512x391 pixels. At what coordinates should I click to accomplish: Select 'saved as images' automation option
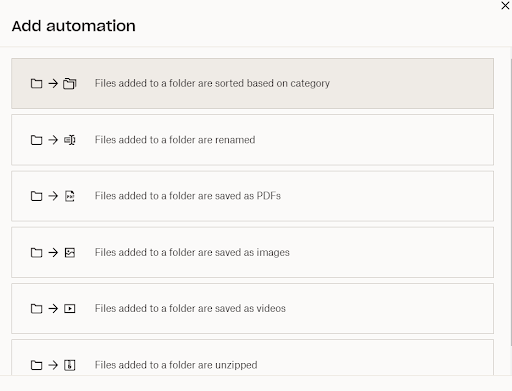click(x=252, y=252)
